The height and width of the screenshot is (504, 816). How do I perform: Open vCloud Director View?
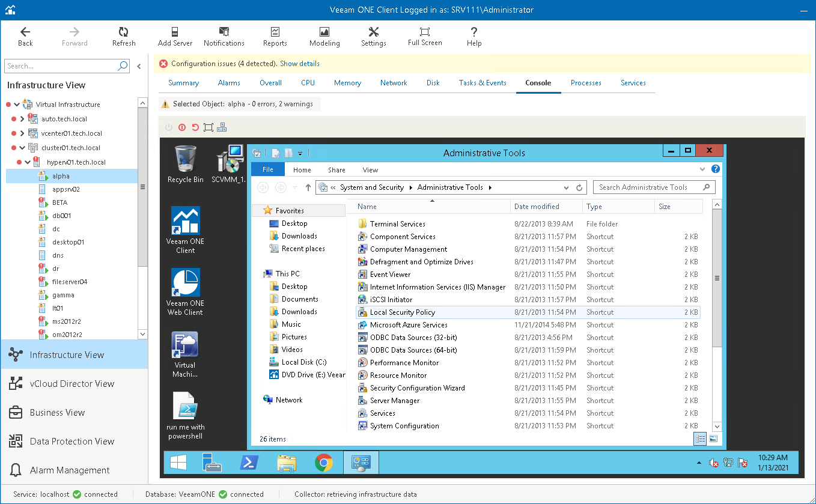(x=74, y=384)
